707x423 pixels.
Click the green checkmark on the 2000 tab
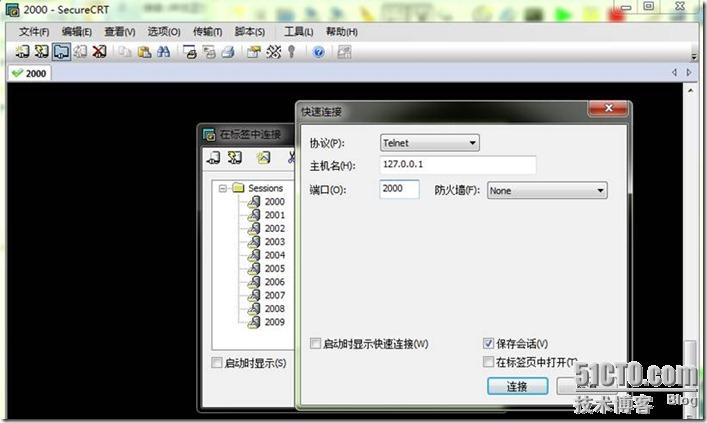(x=17, y=73)
